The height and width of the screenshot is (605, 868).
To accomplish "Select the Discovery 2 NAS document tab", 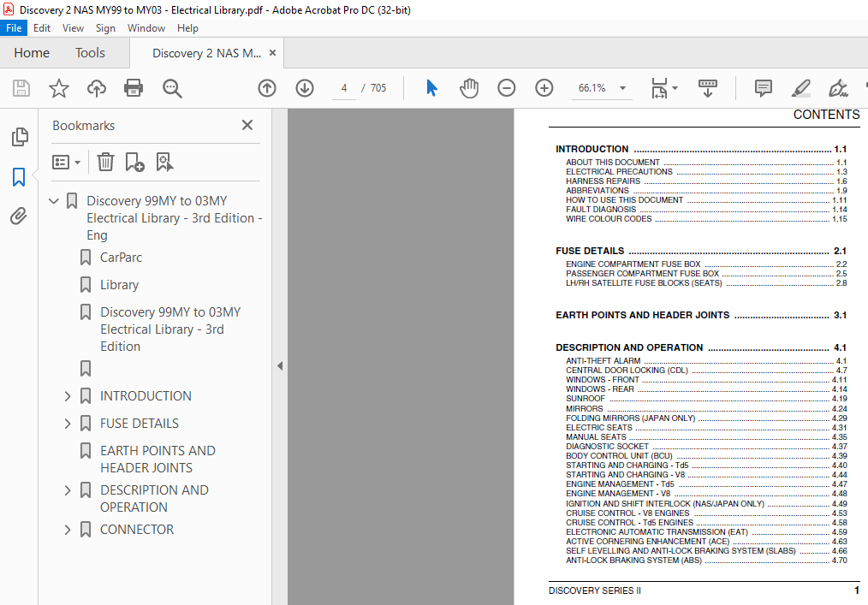I will pos(206,53).
